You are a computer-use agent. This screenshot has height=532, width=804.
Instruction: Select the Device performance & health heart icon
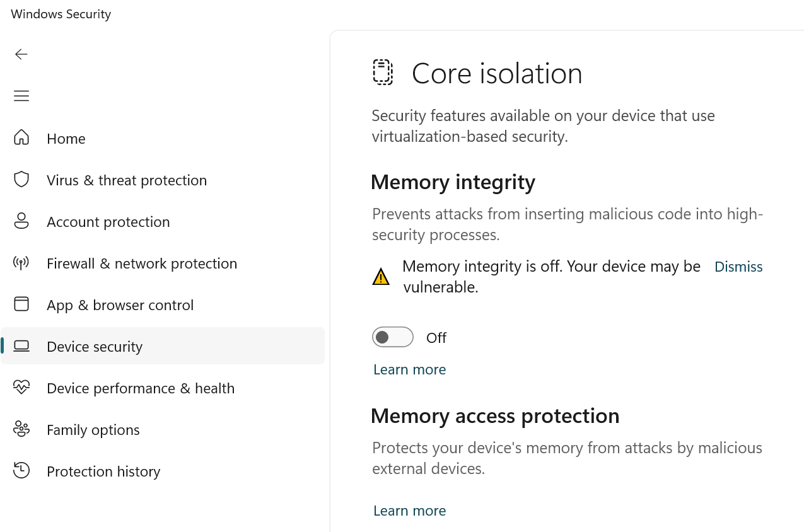[21, 388]
